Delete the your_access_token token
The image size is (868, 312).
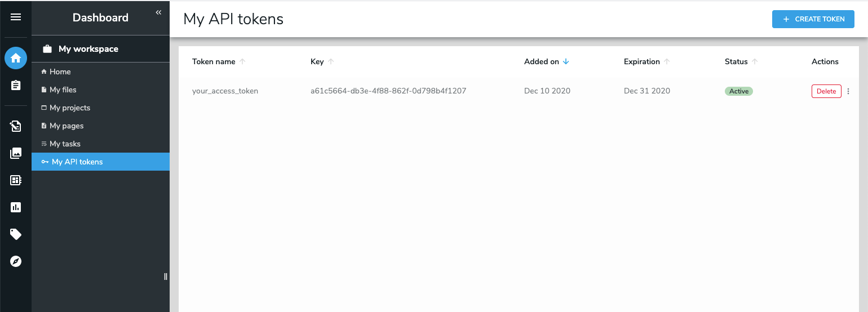826,91
